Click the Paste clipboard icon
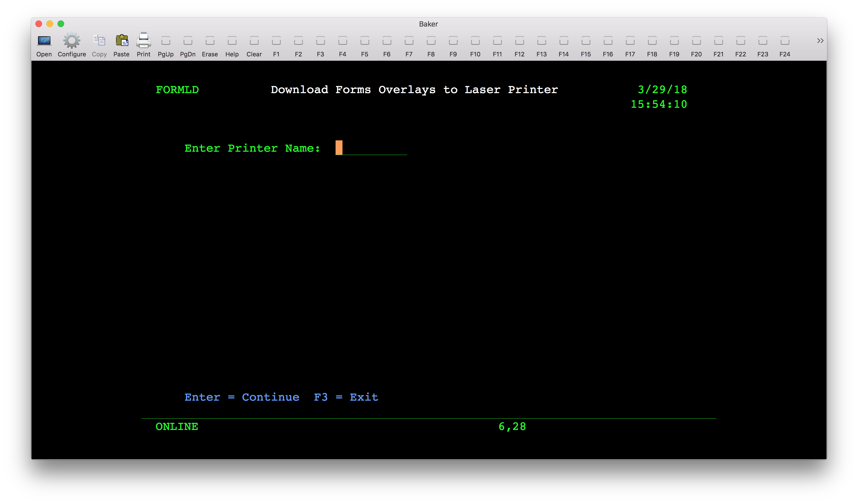Viewport: 858px width, 504px height. tap(122, 41)
